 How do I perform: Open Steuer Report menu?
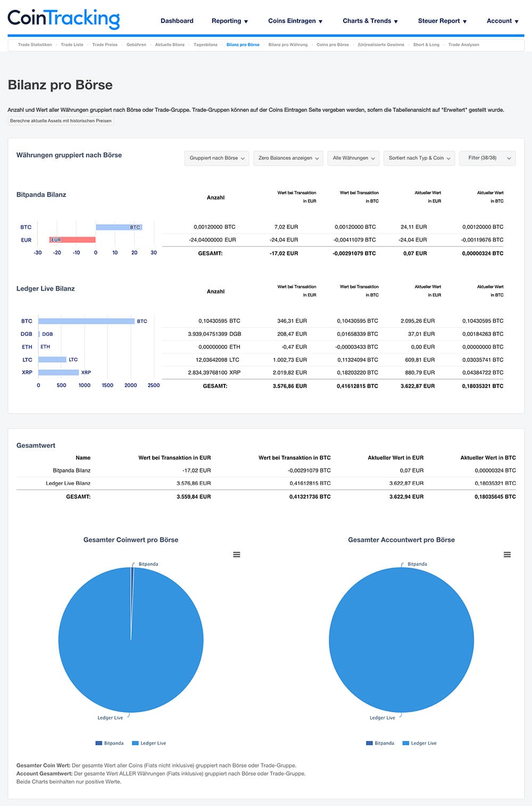coord(442,21)
